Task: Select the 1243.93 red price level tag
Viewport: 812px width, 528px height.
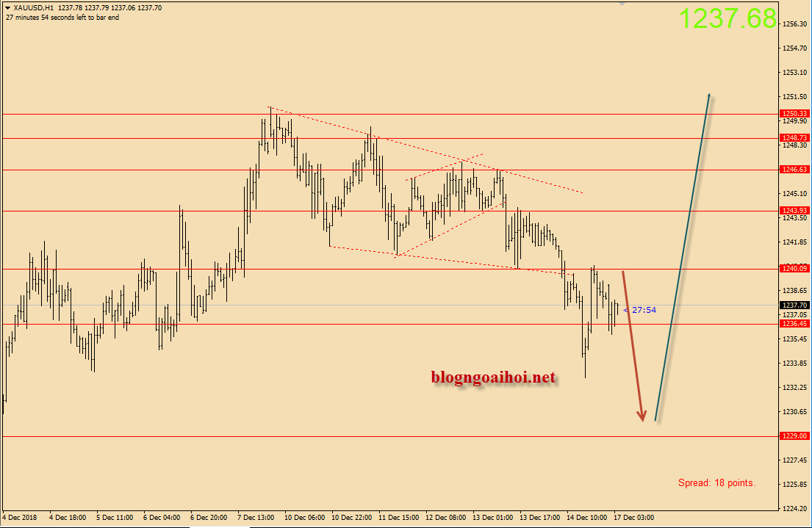Action: pyautogui.click(x=794, y=211)
